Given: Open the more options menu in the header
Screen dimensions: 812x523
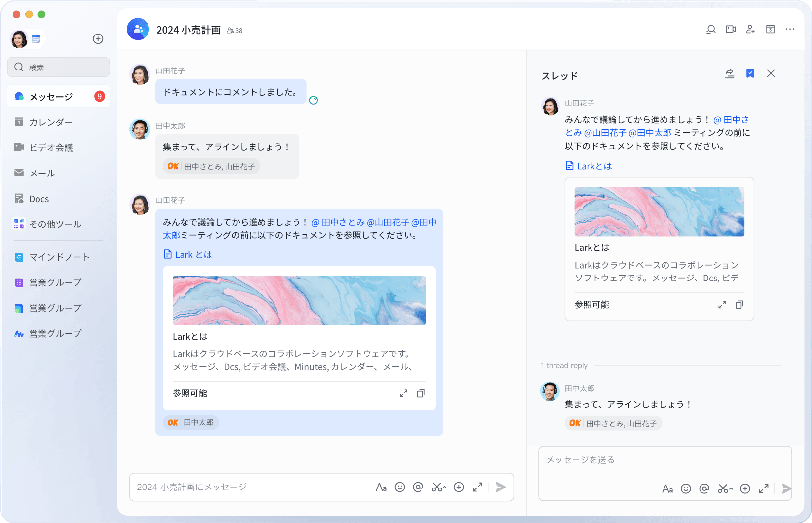Looking at the screenshot, I should 790,30.
